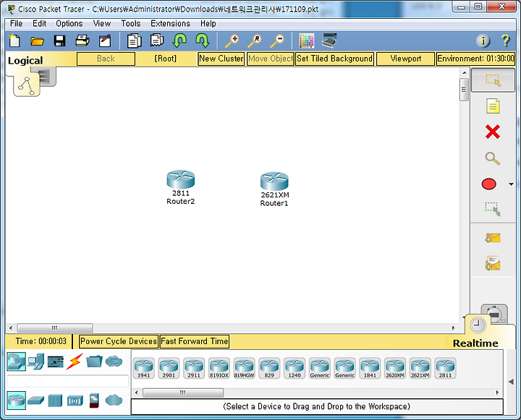Select Switches subcategory icon
Screen dimensions: 521x420
[x=36, y=400]
